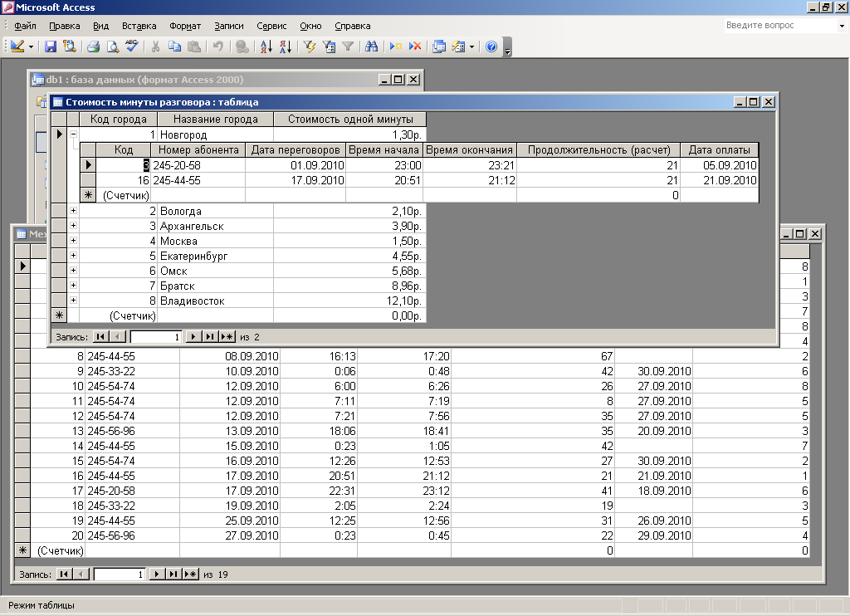850x616 pixels.
Task: Go to first record in Стоимость table navigator
Action: pos(100,337)
